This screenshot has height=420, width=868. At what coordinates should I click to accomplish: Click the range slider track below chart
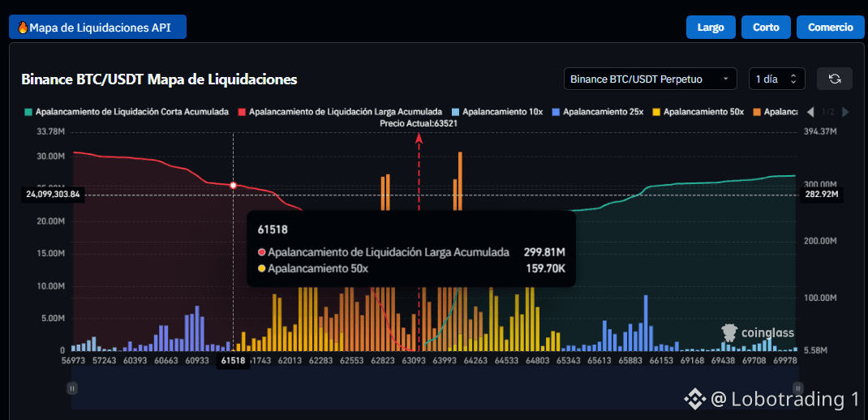coord(435,388)
